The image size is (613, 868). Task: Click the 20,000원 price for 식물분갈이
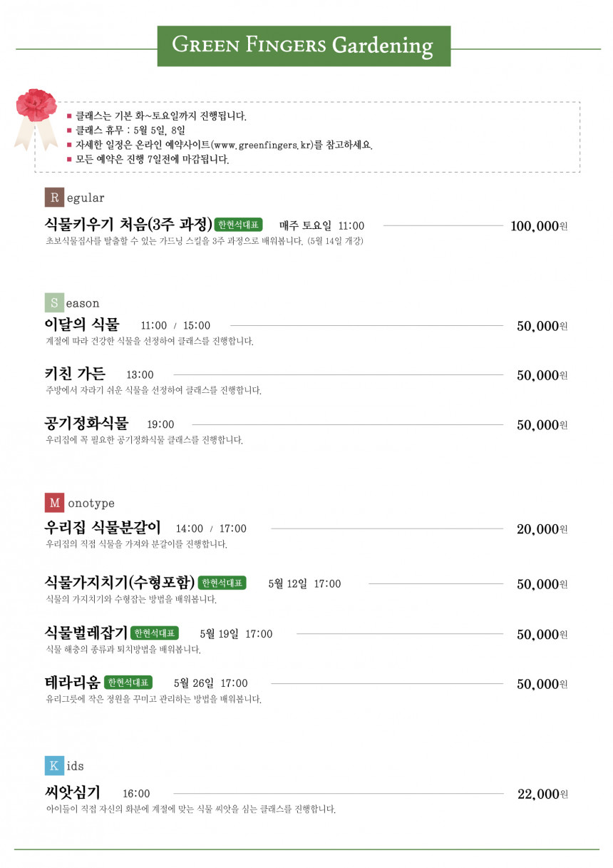point(542,529)
